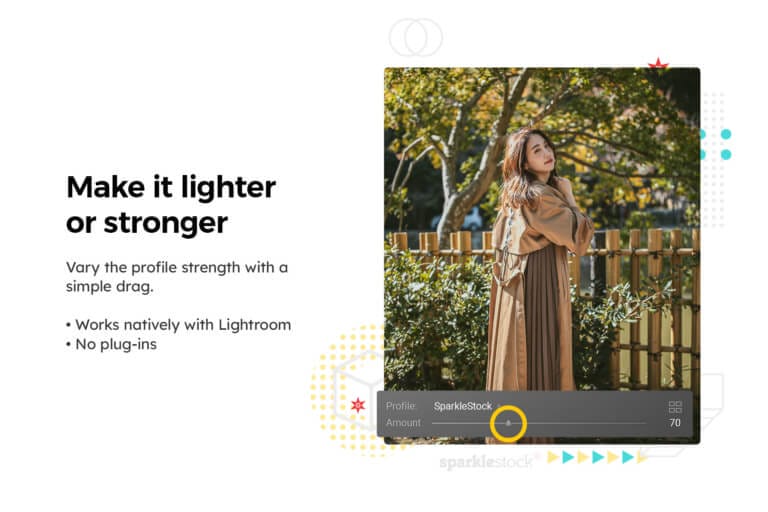Click the Vary the profile strength paragraph
This screenshot has height=512, width=768.
(177, 277)
